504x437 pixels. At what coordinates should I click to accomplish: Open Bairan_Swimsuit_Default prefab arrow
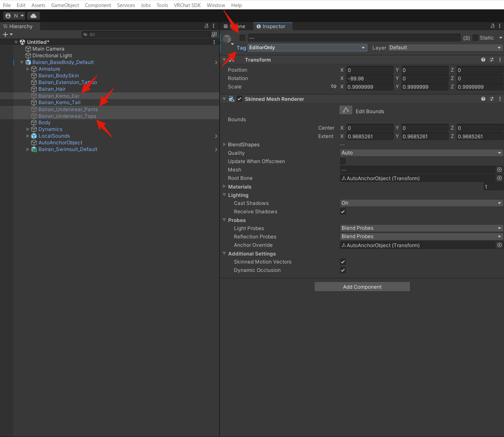tap(216, 149)
